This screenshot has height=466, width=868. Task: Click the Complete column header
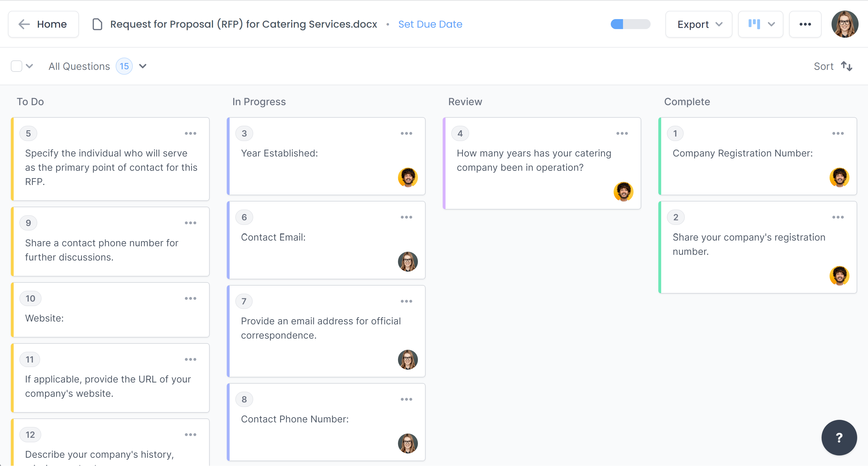point(687,101)
